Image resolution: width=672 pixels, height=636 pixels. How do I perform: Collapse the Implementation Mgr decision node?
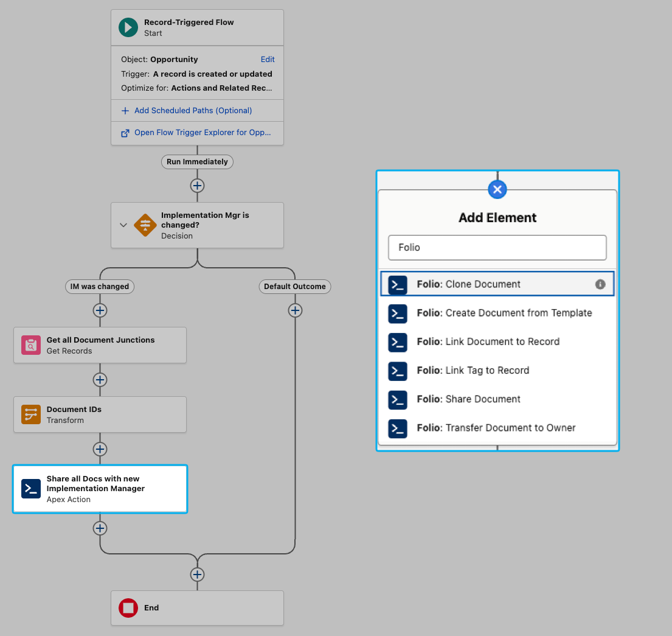123,225
